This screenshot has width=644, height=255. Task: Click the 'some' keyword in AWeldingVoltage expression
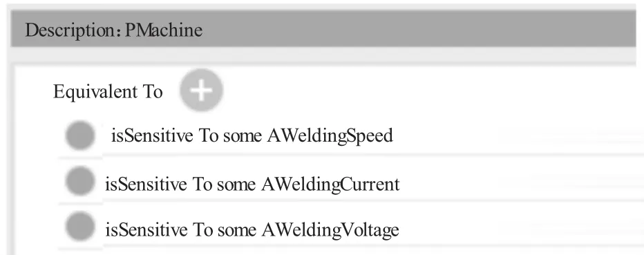pos(236,230)
